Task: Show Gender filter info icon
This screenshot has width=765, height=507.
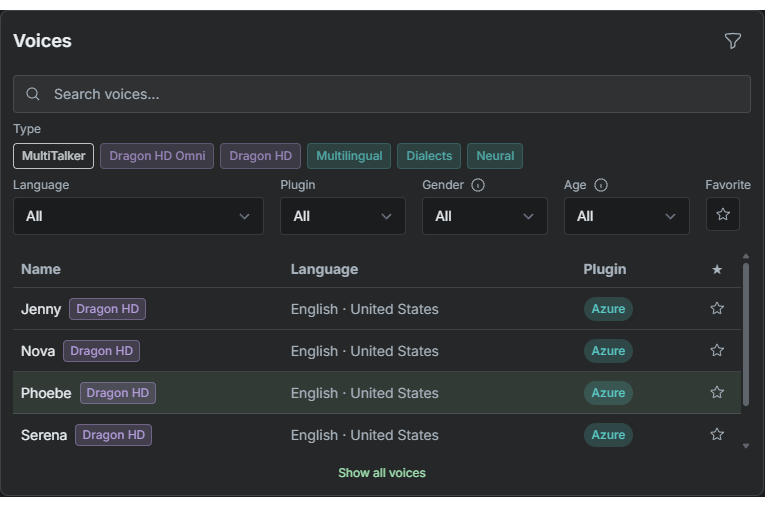Action: [x=478, y=185]
